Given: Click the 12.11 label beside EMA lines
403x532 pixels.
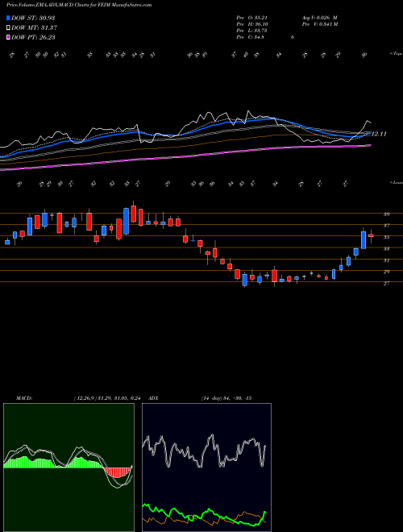Looking at the screenshot, I should point(379,134).
